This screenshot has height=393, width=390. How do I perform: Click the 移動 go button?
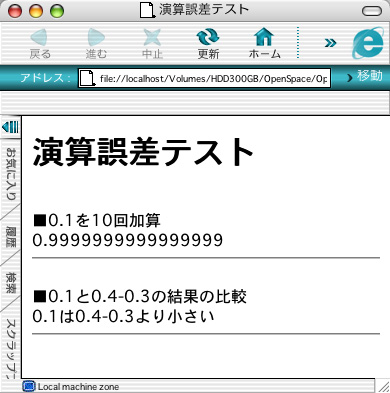365,77
